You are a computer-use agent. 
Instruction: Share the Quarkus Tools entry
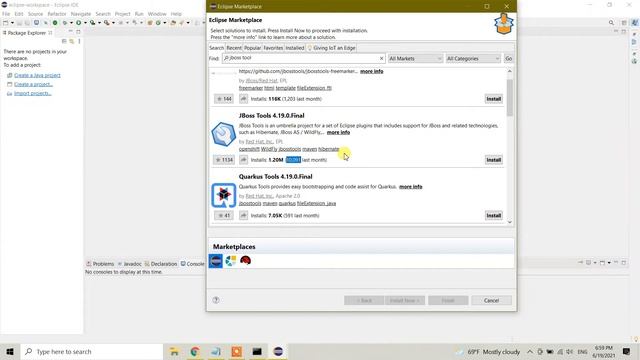coord(243,215)
